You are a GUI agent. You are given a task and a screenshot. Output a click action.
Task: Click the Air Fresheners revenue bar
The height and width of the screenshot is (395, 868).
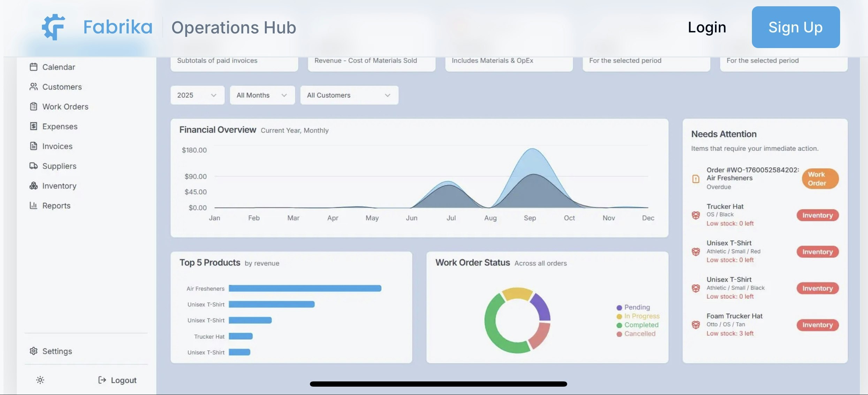pos(305,288)
